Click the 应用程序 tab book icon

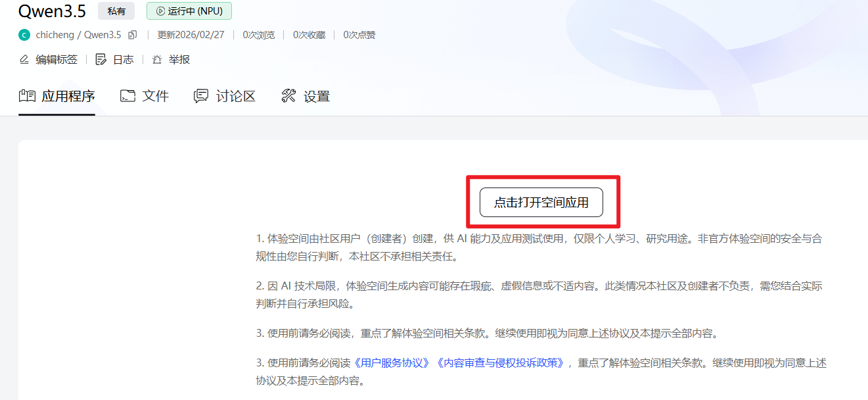click(x=27, y=96)
